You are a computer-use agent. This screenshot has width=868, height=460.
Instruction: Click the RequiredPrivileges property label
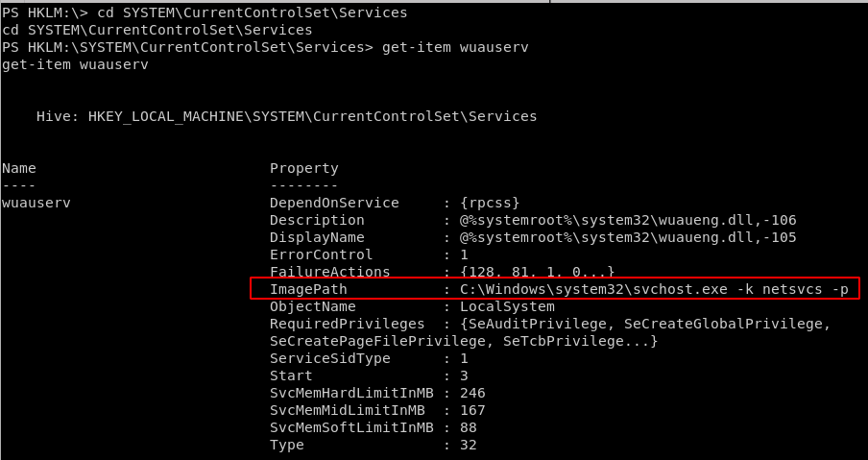pos(347,324)
